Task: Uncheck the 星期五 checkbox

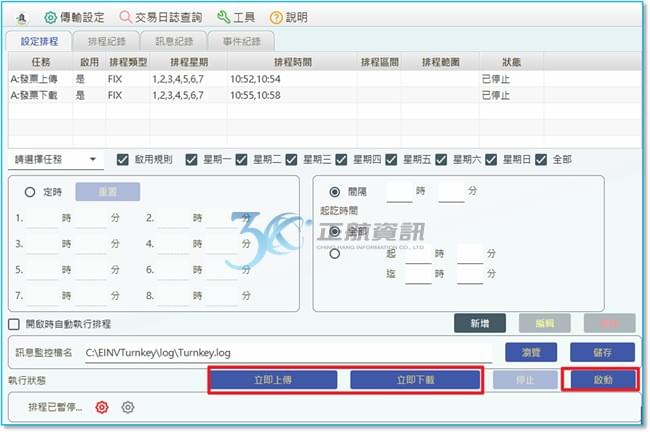Action: coord(391,160)
